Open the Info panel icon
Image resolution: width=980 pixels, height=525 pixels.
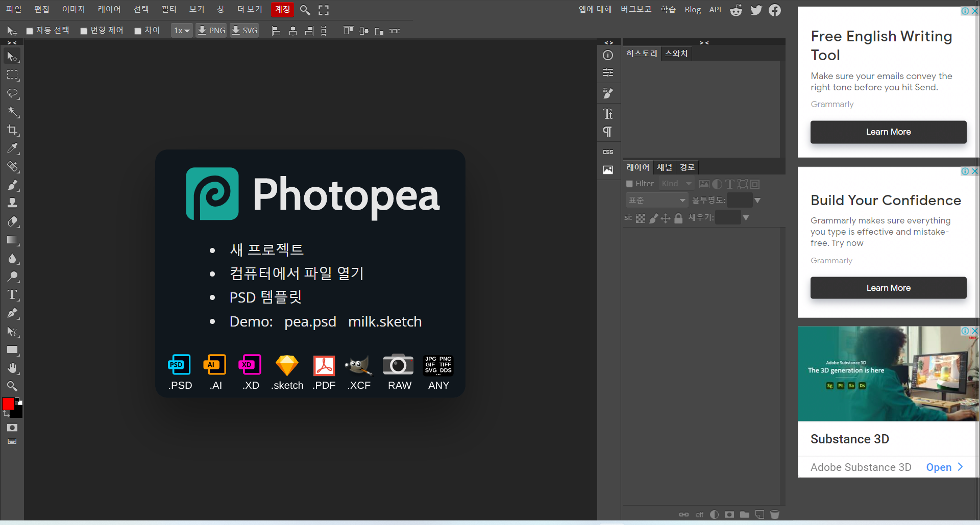coord(608,55)
